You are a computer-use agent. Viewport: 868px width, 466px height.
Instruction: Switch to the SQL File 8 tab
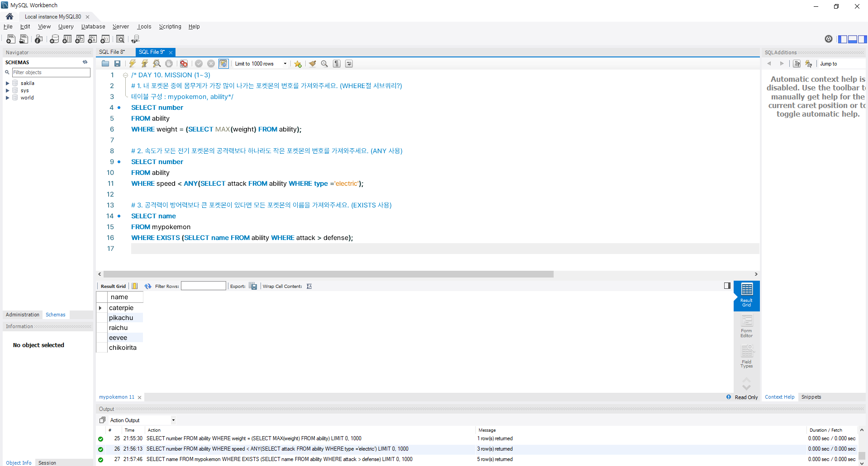[112, 52]
